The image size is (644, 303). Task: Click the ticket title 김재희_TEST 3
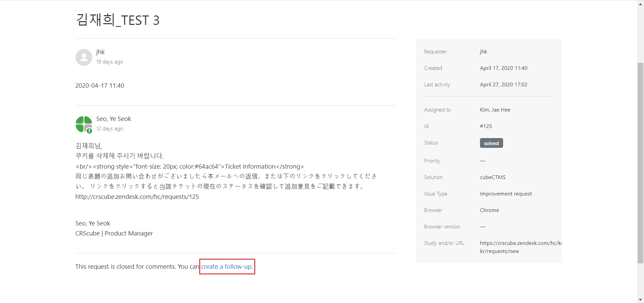click(x=117, y=20)
